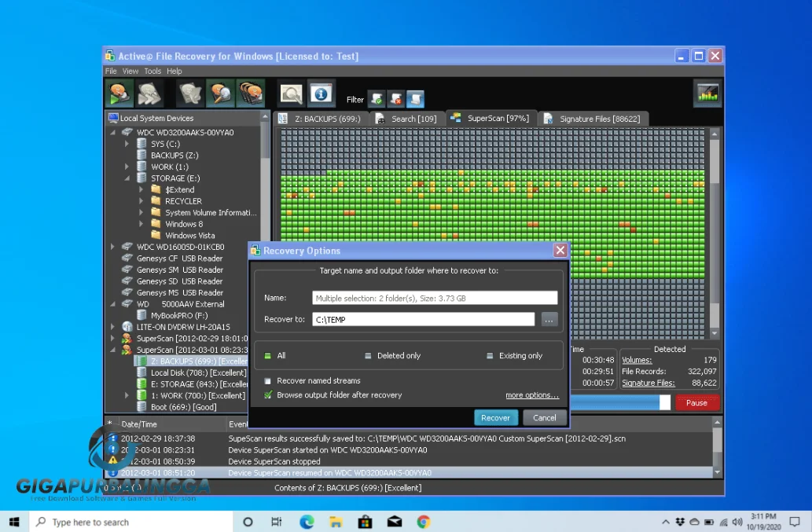Viewport: 812px width, 532px height.
Task: Open the Tools menu
Action: (152, 71)
